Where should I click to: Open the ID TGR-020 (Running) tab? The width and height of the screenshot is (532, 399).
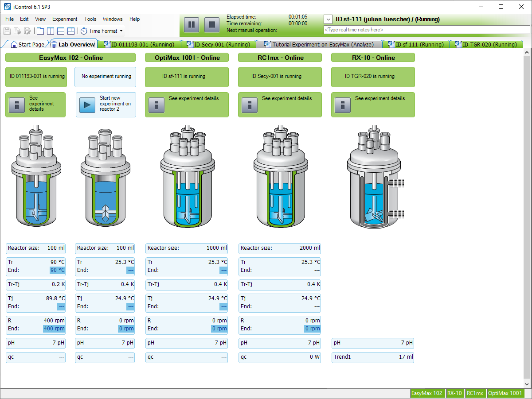486,44
